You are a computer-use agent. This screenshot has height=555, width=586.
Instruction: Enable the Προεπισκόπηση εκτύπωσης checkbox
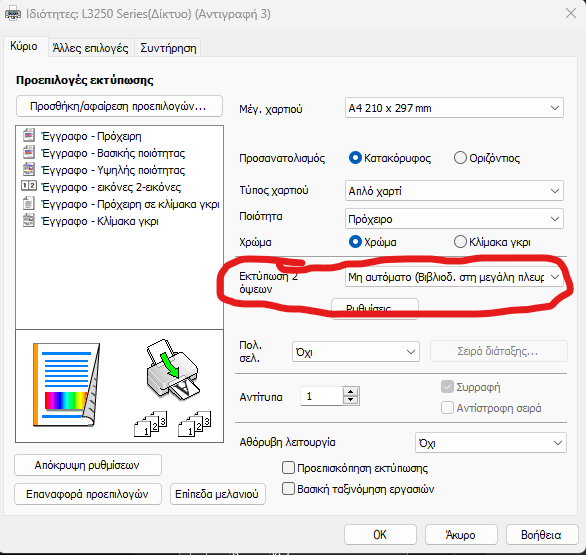pyautogui.click(x=288, y=468)
